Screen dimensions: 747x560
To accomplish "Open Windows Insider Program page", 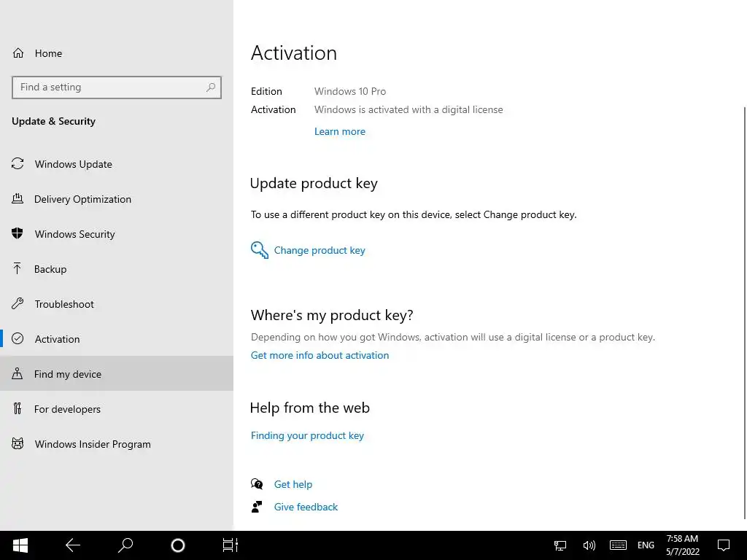I will pos(117,444).
